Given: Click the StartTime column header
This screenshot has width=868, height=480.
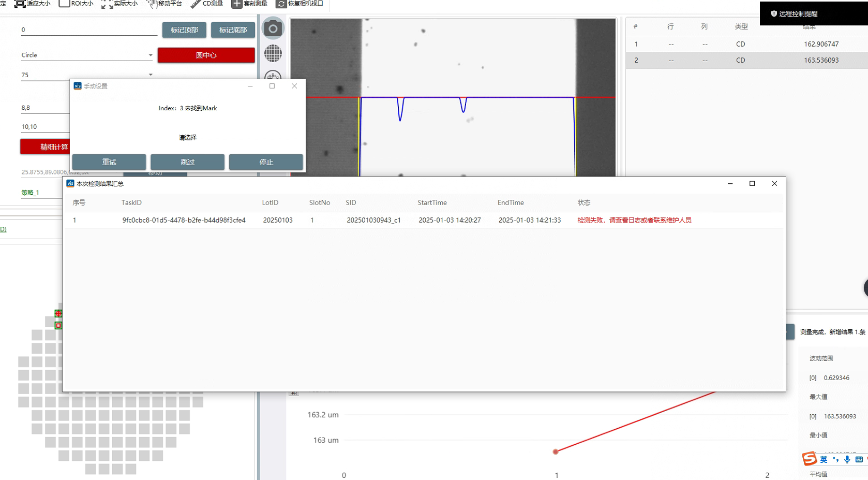Looking at the screenshot, I should tap(432, 202).
